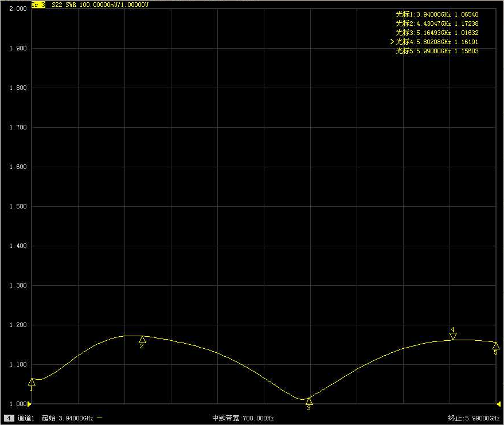The height and width of the screenshot is (425, 504).
Task: Select the 光标2 4.43047GHz readout
Action: click(x=437, y=23)
